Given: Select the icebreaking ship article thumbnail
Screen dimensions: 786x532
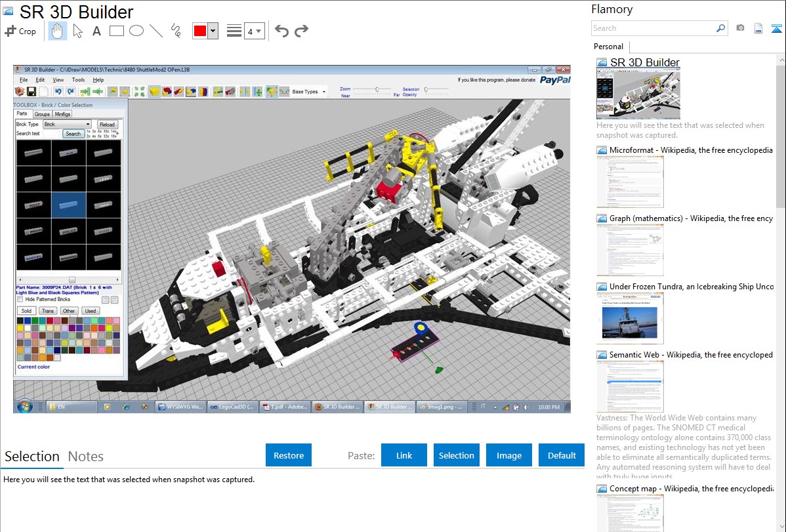Looking at the screenshot, I should (x=630, y=318).
